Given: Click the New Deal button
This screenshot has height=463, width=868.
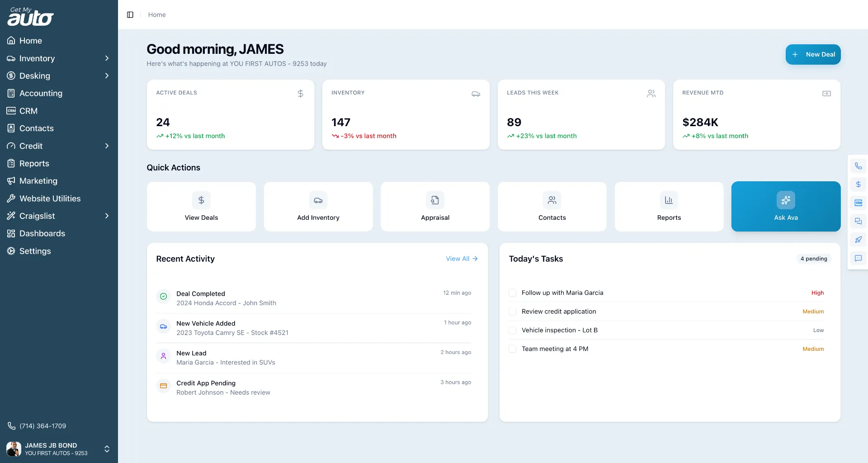Looking at the screenshot, I should pyautogui.click(x=812, y=54).
